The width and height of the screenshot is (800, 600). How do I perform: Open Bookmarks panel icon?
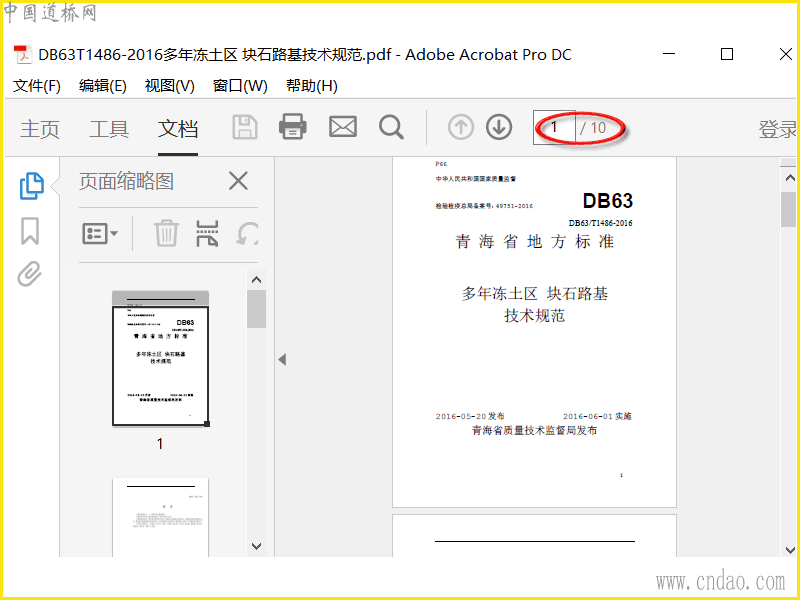[x=30, y=231]
